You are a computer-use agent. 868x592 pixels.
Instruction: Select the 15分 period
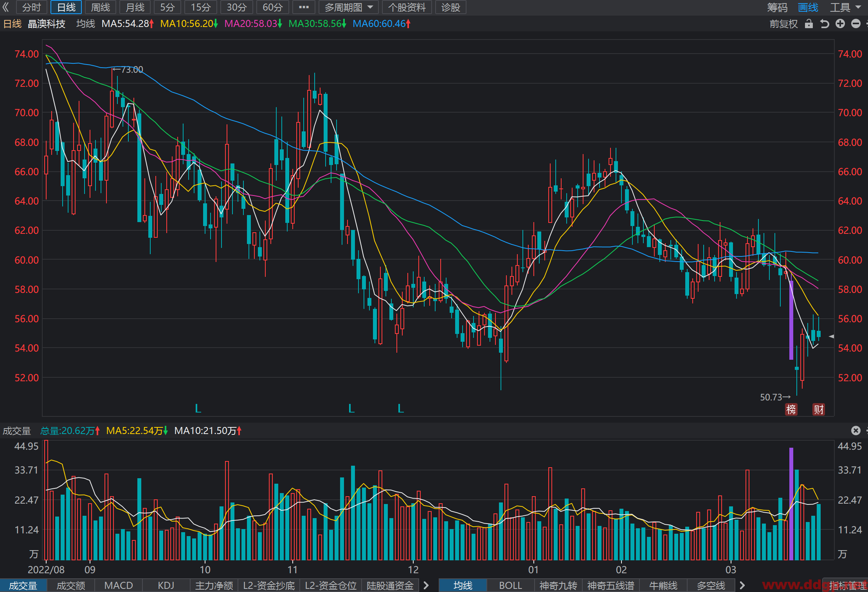coord(201,7)
